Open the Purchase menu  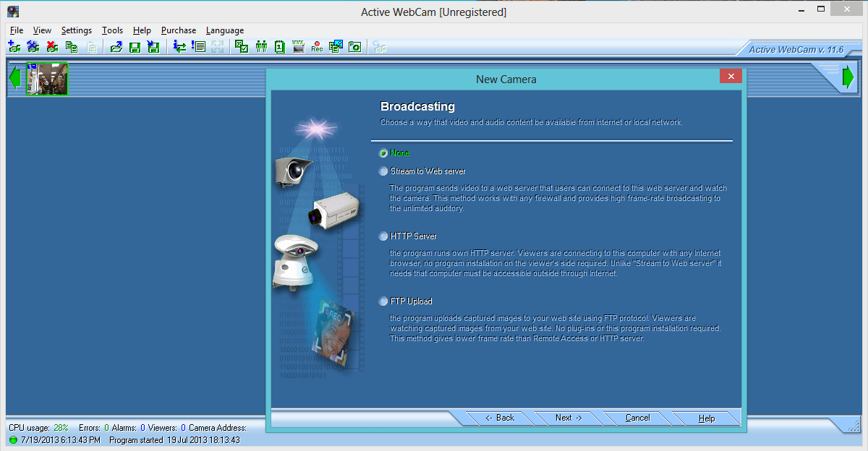coord(178,30)
